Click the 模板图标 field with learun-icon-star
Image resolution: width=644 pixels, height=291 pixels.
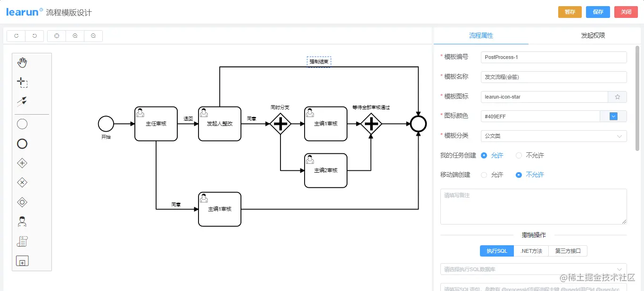point(545,97)
